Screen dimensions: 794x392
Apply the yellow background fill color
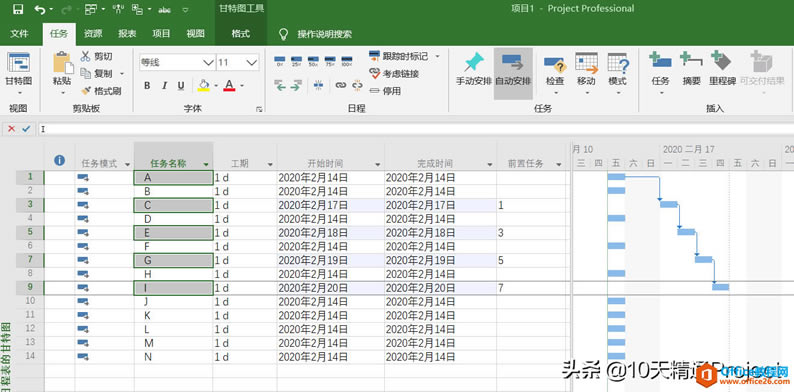pyautogui.click(x=204, y=85)
